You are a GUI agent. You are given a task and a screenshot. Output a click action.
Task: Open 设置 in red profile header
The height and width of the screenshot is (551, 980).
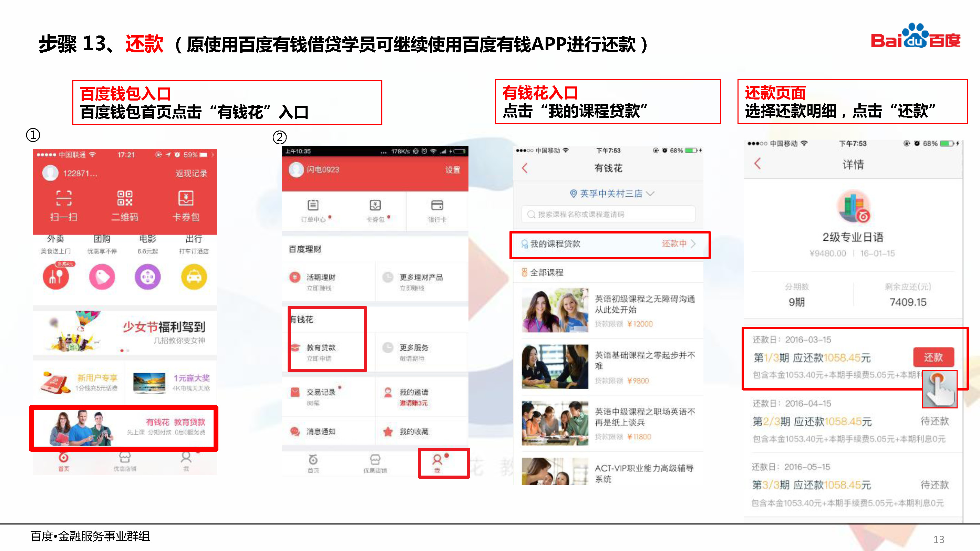[452, 170]
